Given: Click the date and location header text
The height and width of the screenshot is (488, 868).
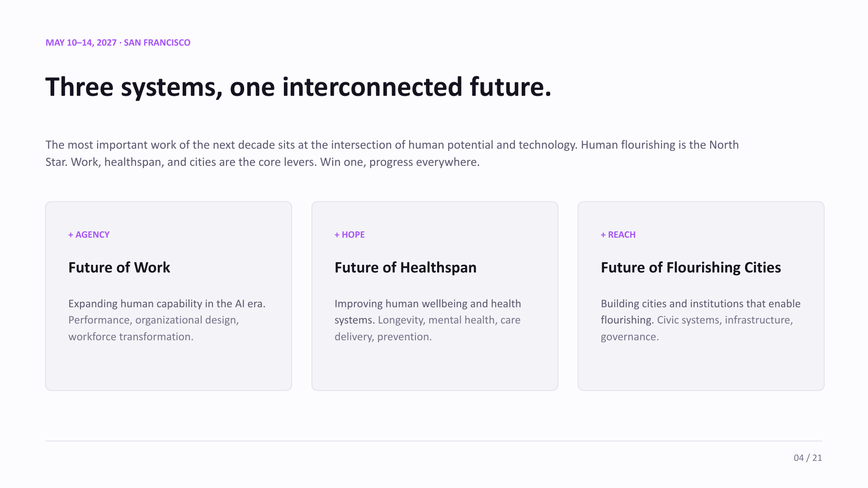Looking at the screenshot, I should (118, 42).
